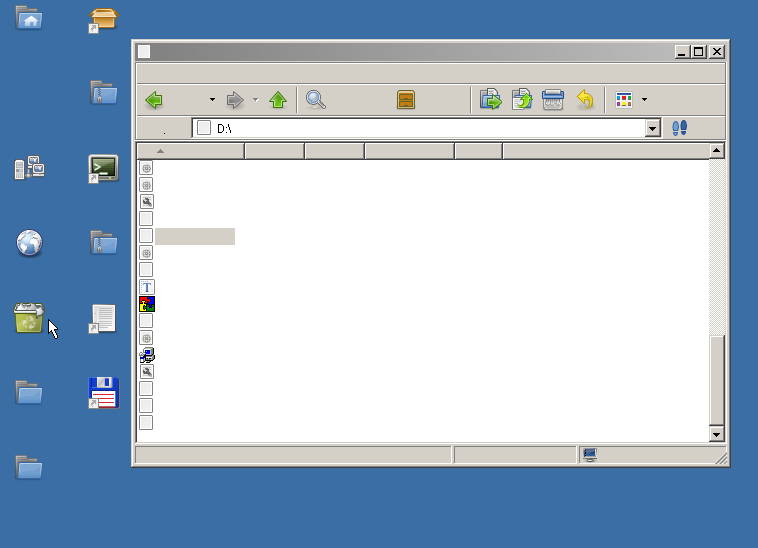The width and height of the screenshot is (758, 548).
Task: Toggle the Folders pane cabinet icon
Action: click(406, 100)
